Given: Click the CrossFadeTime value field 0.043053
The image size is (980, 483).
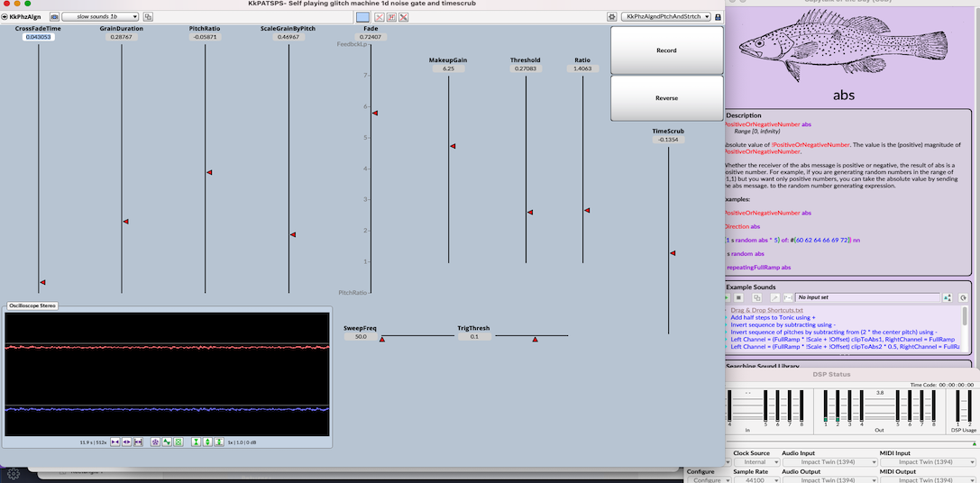Looking at the screenshot, I should 38,37.
